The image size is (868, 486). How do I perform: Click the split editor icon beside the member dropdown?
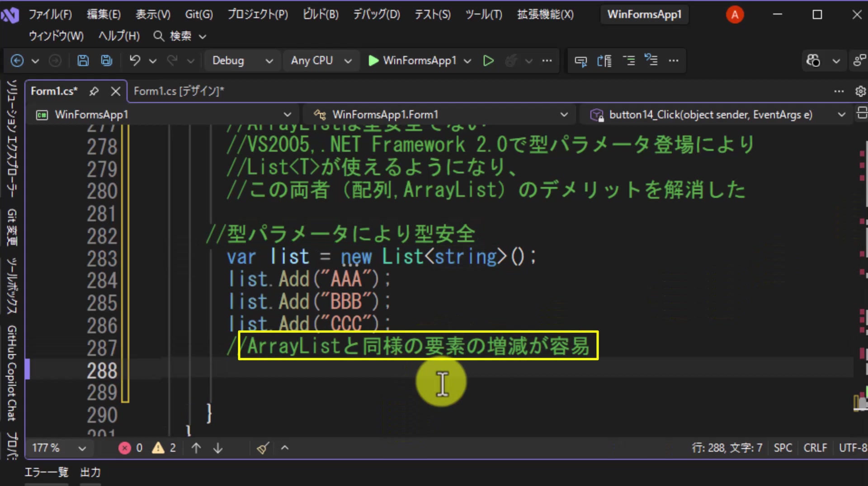[862, 113]
